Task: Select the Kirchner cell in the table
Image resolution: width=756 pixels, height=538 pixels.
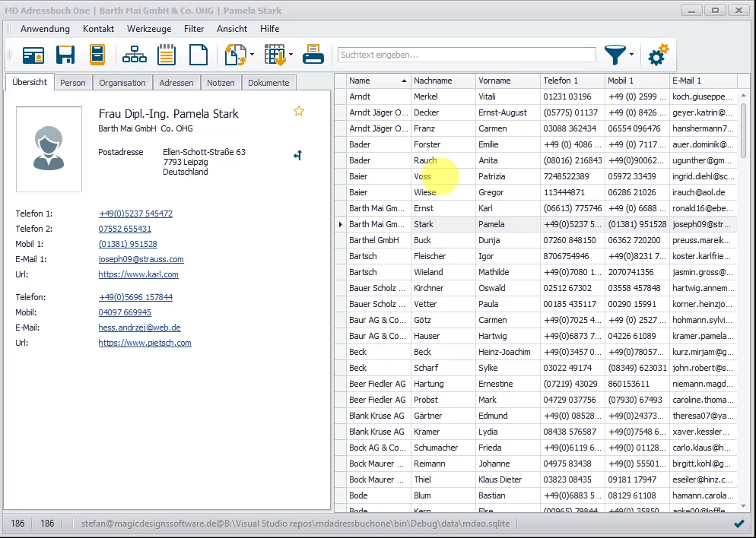Action: tap(443, 288)
